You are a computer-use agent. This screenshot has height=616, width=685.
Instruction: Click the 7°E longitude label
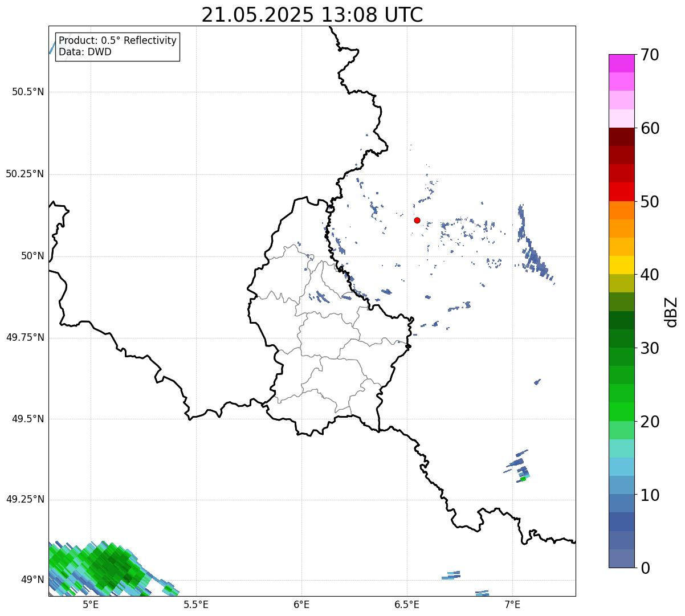tap(512, 604)
